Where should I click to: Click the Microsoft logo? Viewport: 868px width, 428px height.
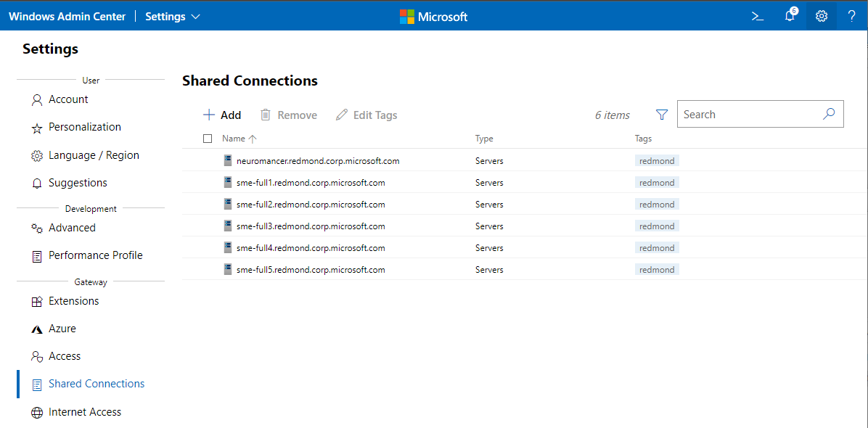[434, 16]
